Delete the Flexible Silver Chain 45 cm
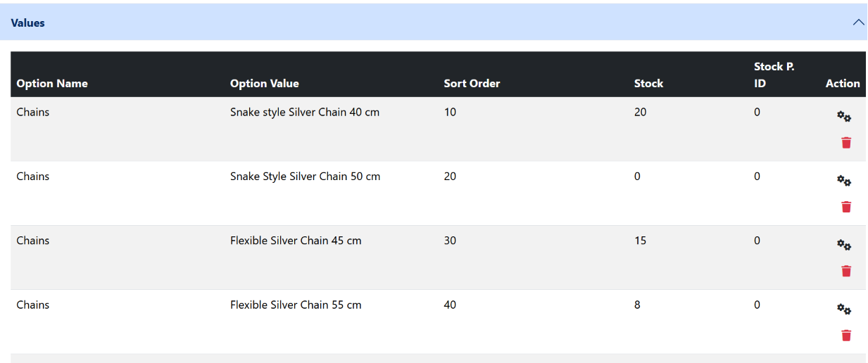This screenshot has width=868, height=363. (x=846, y=271)
